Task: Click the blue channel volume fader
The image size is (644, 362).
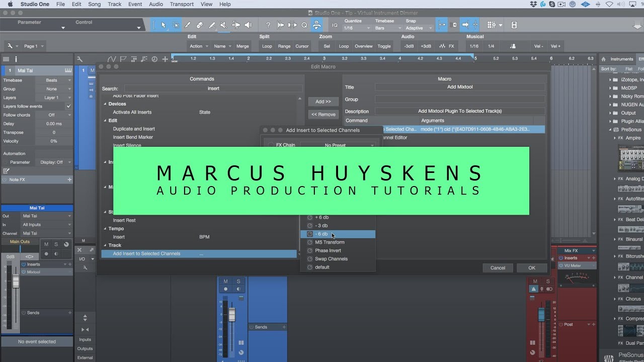Action: (232, 315)
